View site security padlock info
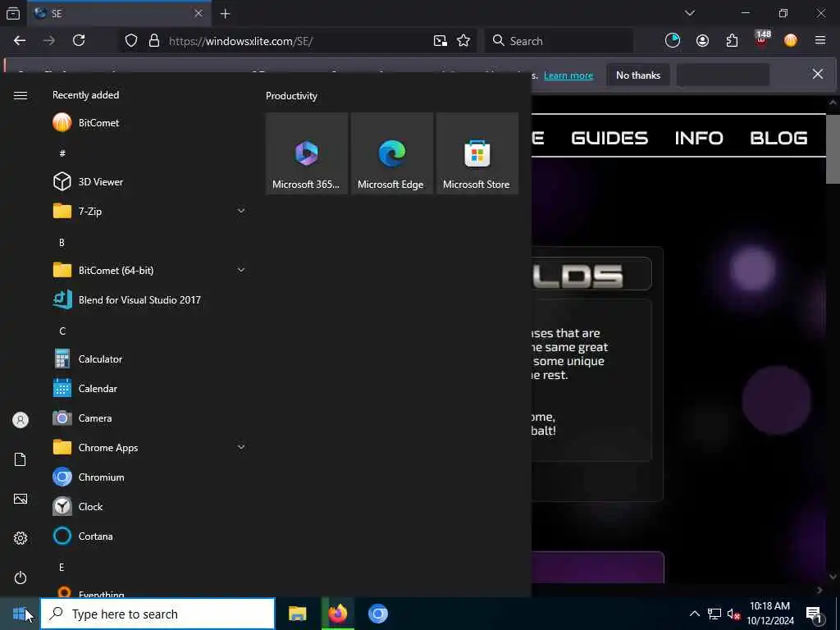 pyautogui.click(x=154, y=41)
